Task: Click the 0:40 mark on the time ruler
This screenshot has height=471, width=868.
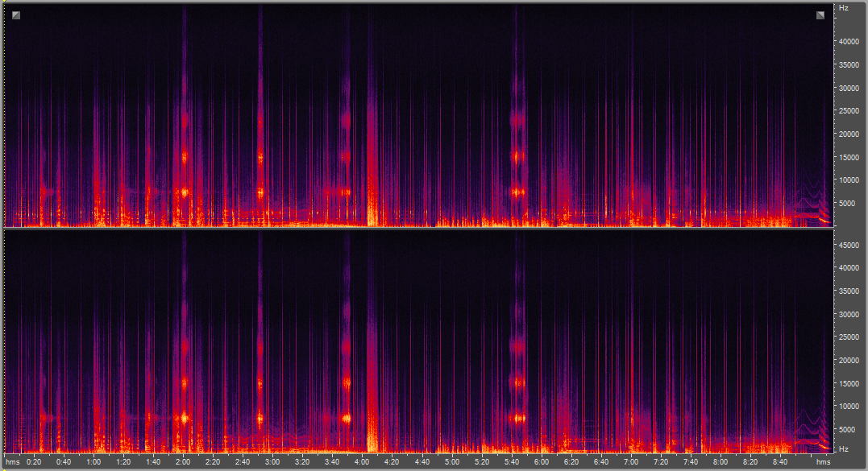Action: coord(64,462)
